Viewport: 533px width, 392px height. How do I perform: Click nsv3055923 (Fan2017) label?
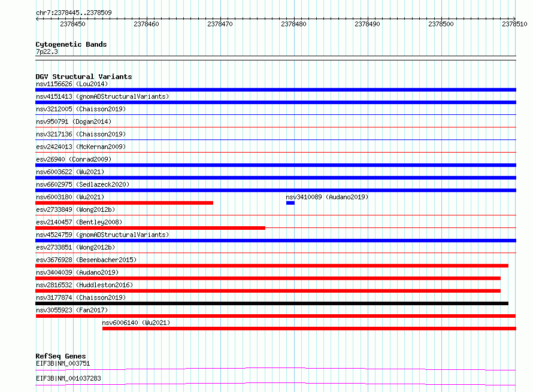point(72,310)
